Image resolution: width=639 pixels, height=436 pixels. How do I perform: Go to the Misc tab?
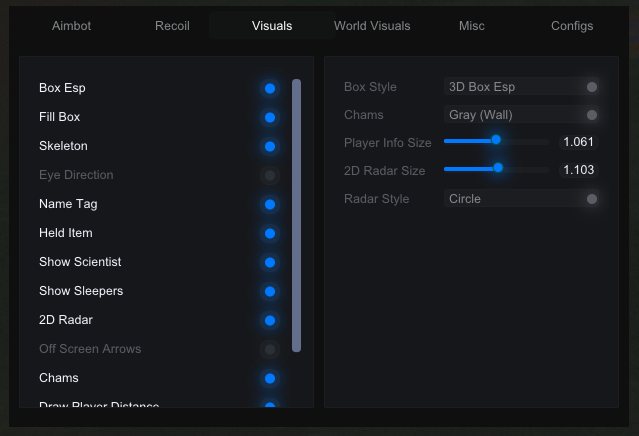472,26
